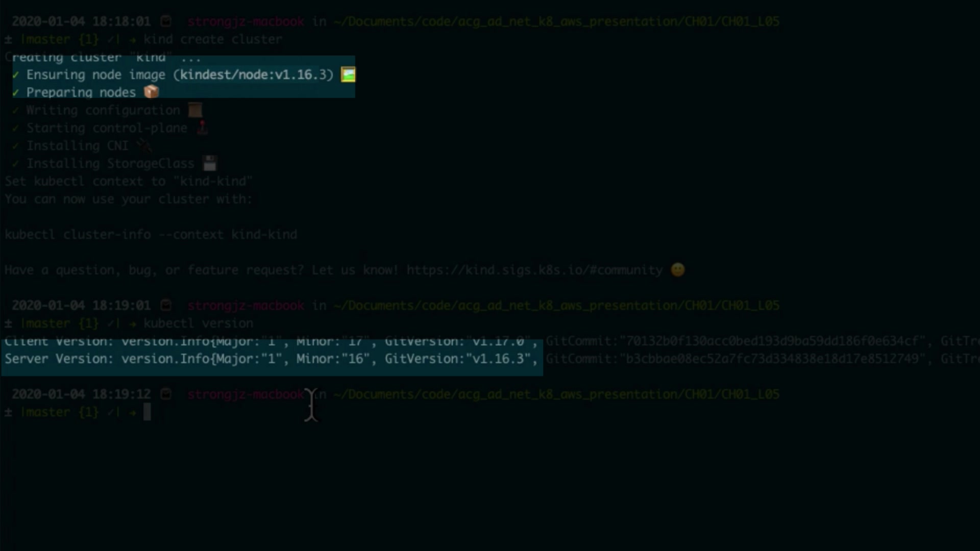Click the joystick emoji after Starting control-plane
980x551 pixels.
[202, 128]
